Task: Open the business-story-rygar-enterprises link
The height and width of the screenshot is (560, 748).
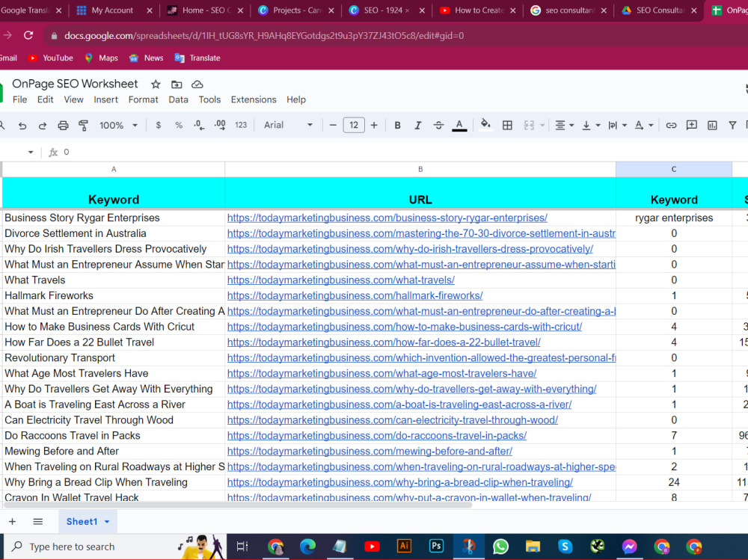Action: pyautogui.click(x=387, y=218)
